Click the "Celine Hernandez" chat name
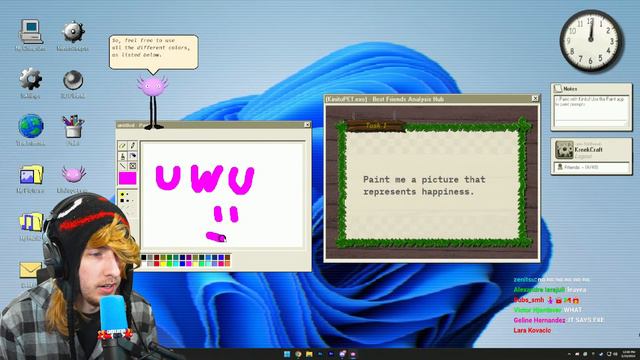The width and height of the screenshot is (640, 360). pos(539,320)
